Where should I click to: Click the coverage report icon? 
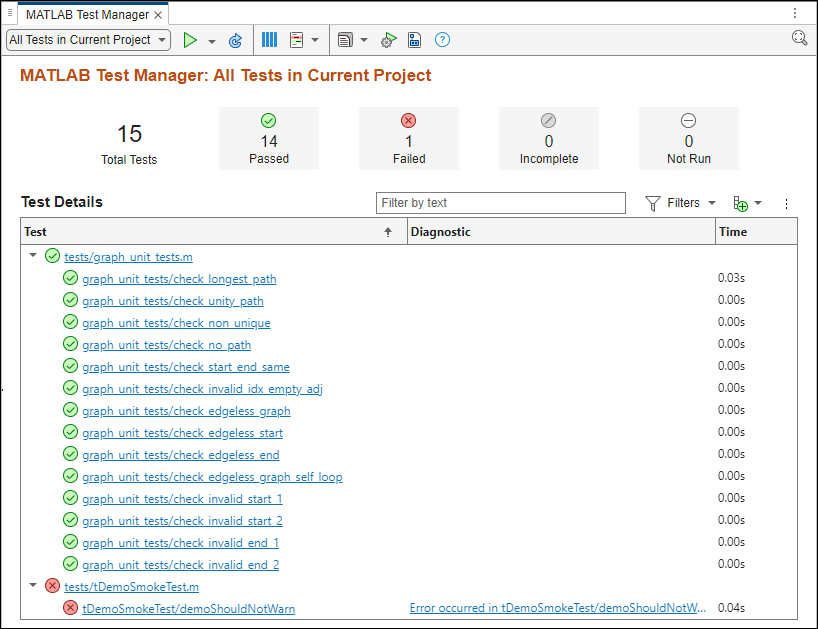(296, 40)
